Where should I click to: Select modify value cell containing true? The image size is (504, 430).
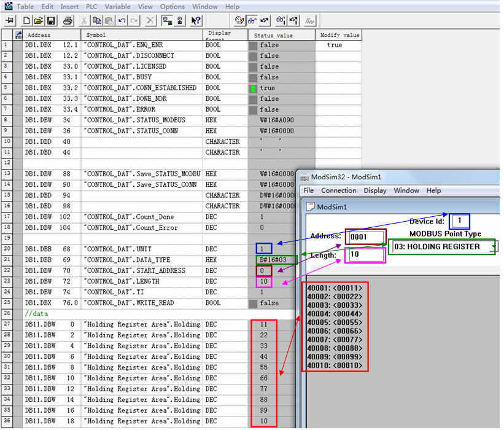[338, 45]
